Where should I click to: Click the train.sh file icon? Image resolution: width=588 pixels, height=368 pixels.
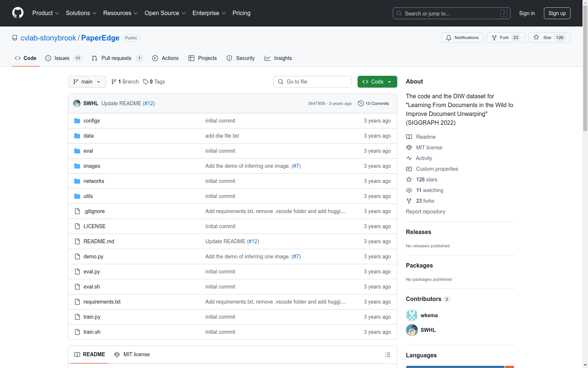click(77, 332)
